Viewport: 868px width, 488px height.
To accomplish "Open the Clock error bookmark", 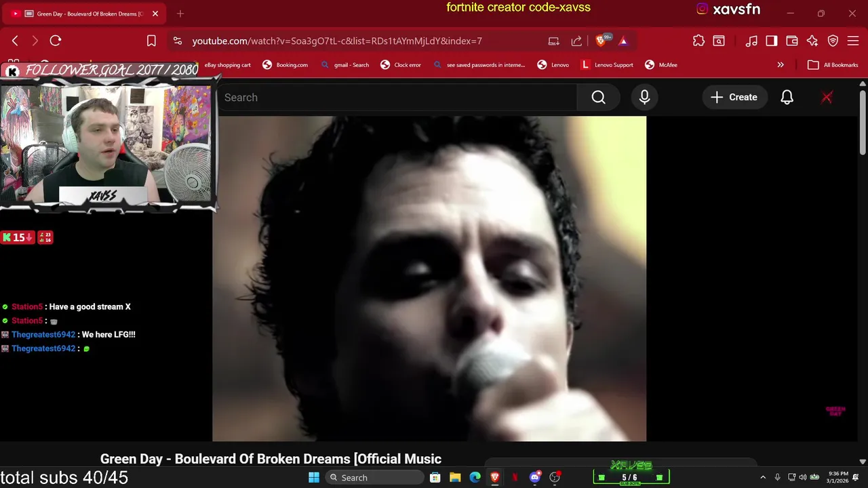I will (401, 65).
